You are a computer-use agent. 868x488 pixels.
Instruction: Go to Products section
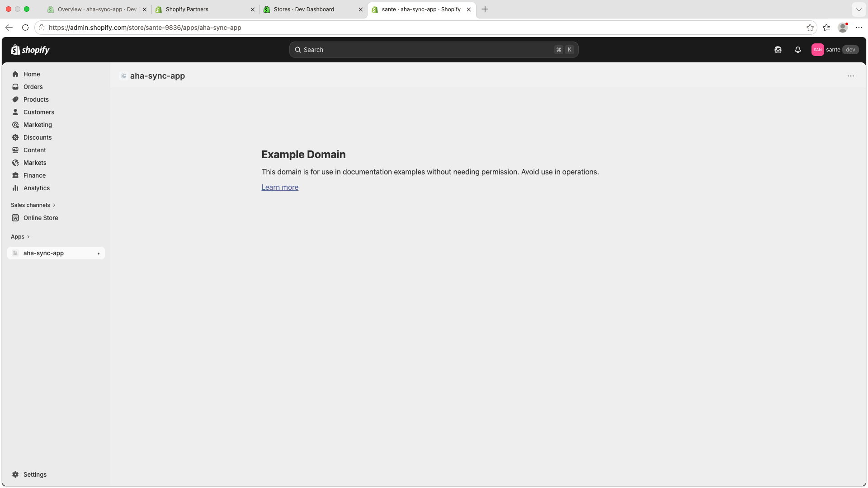click(56, 99)
